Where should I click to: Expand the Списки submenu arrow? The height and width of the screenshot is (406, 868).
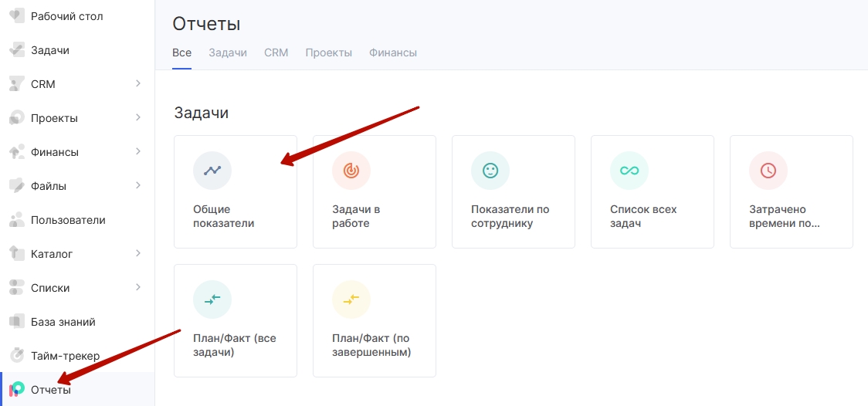tap(137, 287)
